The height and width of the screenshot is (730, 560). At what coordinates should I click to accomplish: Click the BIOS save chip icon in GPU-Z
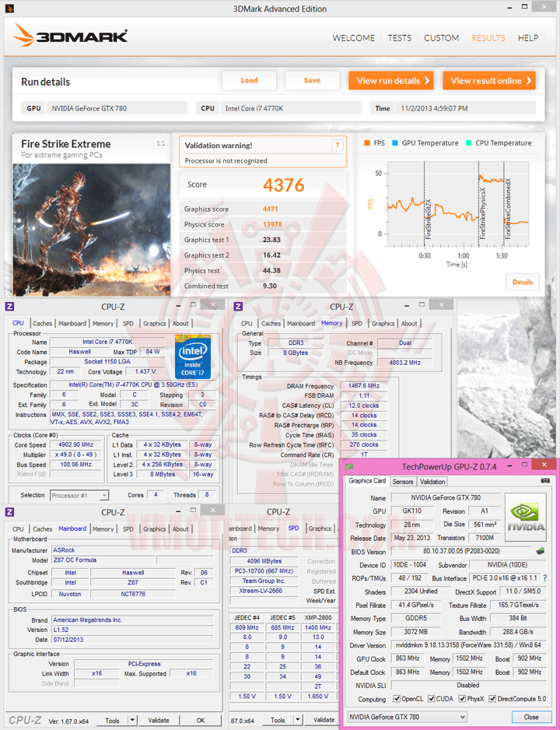pyautogui.click(x=541, y=551)
